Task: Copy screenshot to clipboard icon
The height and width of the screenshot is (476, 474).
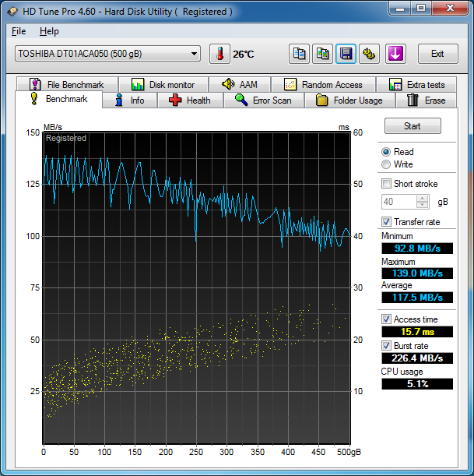Action: [x=322, y=54]
